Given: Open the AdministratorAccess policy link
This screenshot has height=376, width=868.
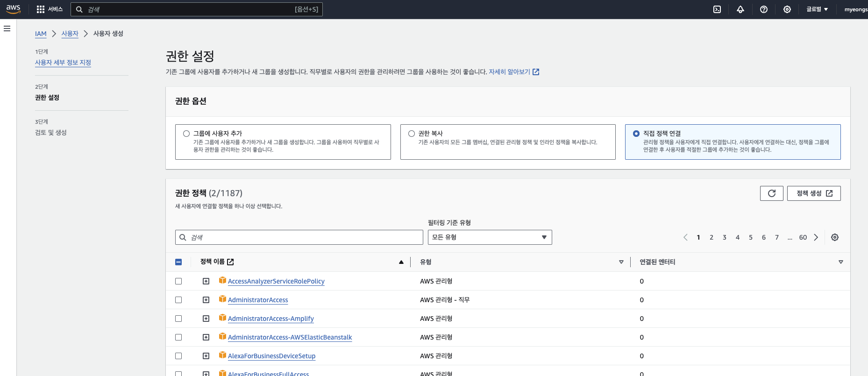Looking at the screenshot, I should point(258,300).
